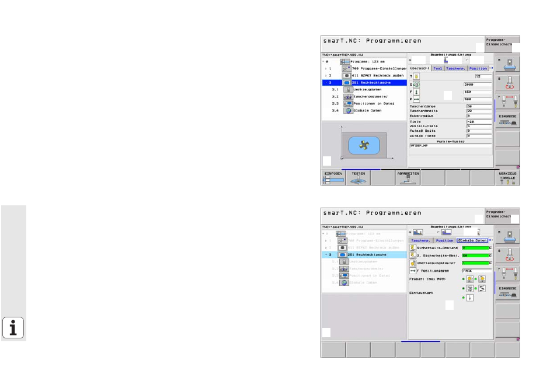This screenshot has width=557, height=392.
Task: Select the second Fräsart radio option
Action: point(476,279)
